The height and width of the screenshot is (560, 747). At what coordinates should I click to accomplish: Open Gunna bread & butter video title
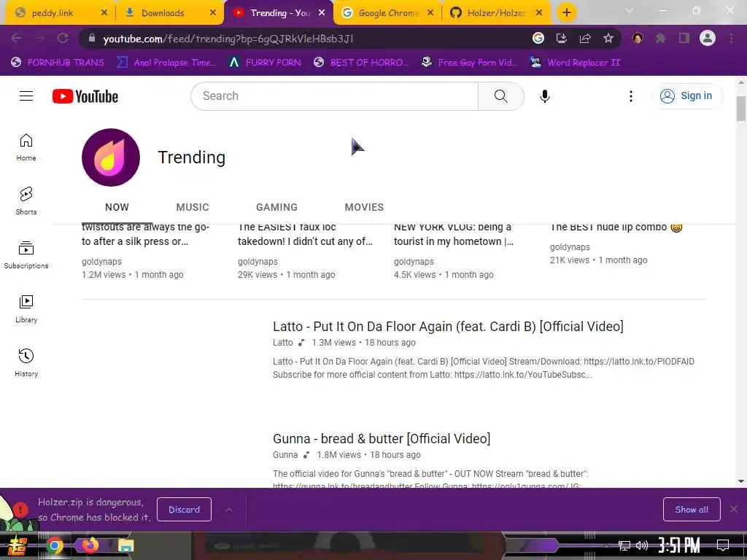(381, 438)
